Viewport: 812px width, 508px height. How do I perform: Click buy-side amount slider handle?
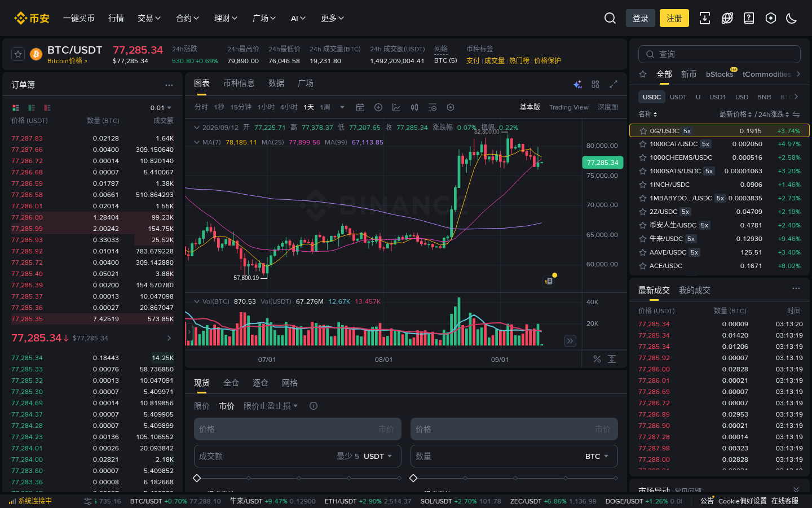point(197,478)
